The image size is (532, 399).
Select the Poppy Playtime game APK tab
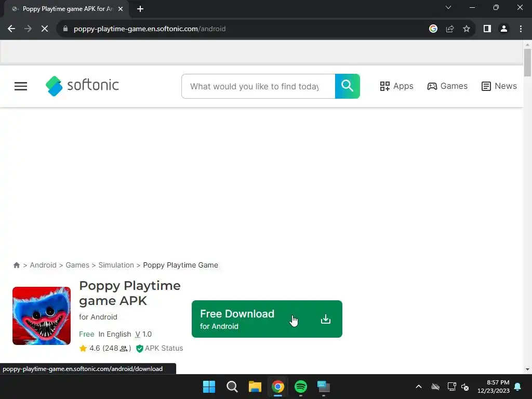(x=66, y=9)
